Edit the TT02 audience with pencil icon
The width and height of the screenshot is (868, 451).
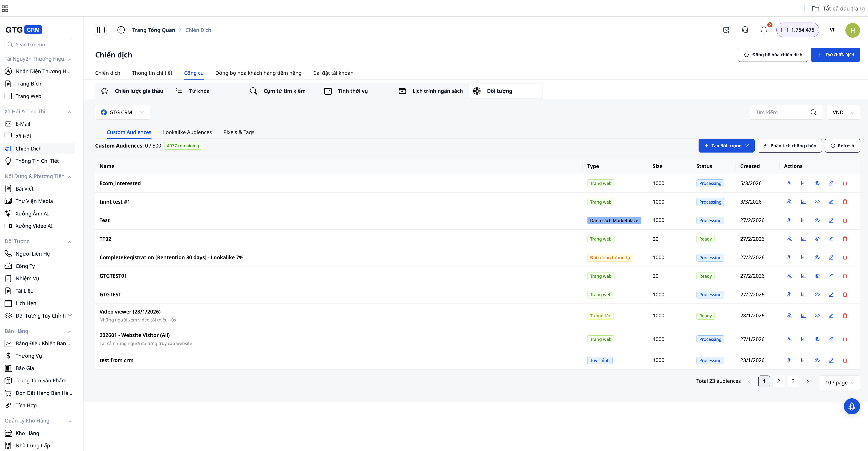click(831, 239)
